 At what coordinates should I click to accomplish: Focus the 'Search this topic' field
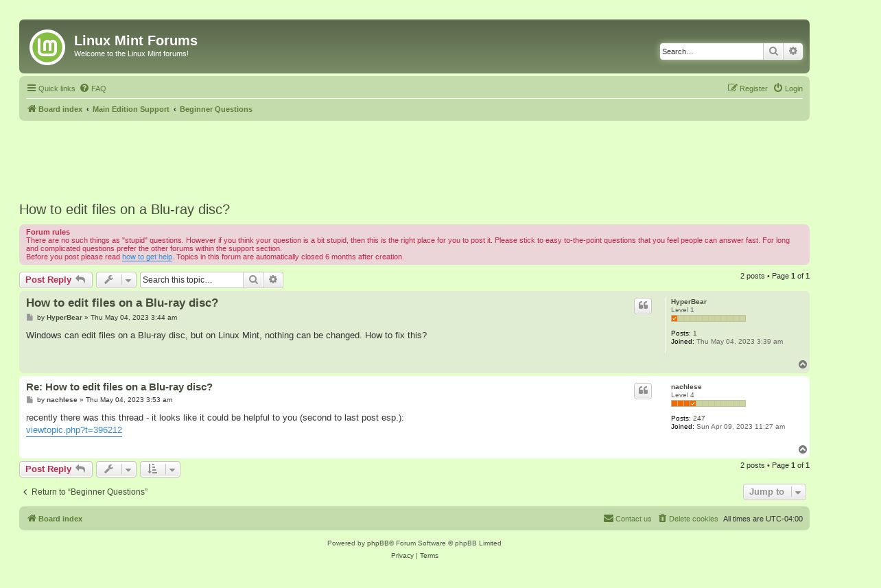pyautogui.click(x=191, y=280)
